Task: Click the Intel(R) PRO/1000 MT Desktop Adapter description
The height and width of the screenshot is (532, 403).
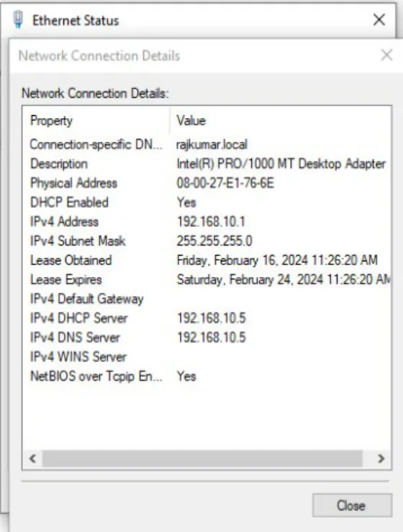Action: pyautogui.click(x=281, y=164)
